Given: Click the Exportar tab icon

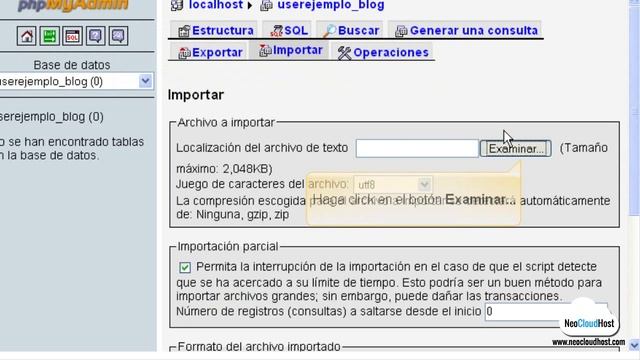Looking at the screenshot, I should (x=184, y=53).
